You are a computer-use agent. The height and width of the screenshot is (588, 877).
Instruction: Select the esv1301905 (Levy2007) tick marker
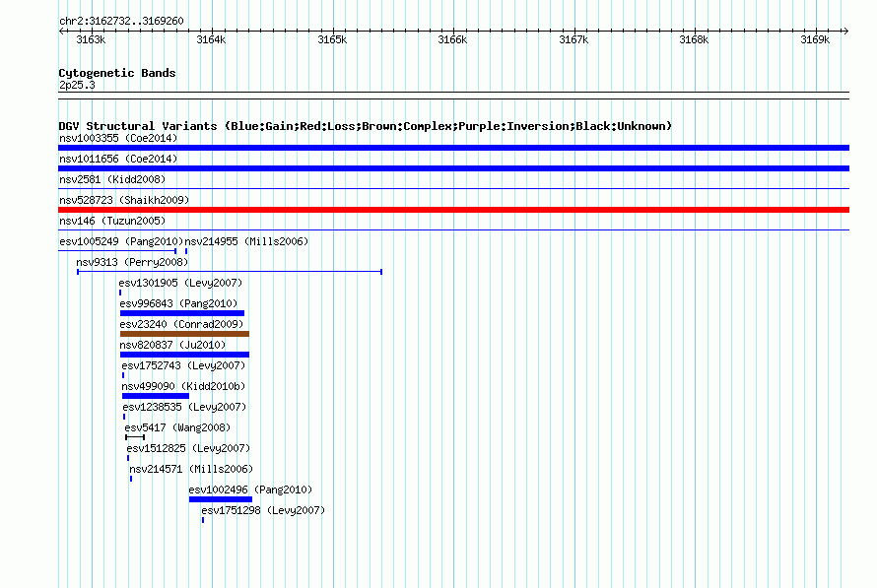120,293
